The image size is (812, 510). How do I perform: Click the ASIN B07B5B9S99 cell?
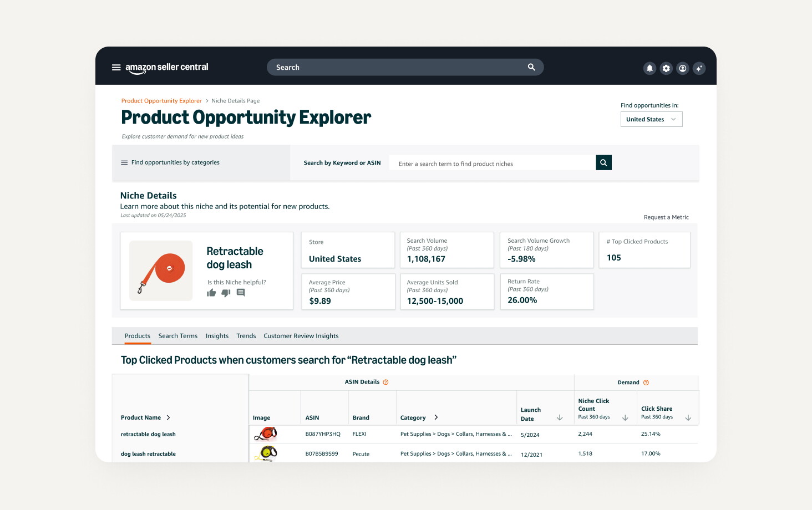coord(322,453)
